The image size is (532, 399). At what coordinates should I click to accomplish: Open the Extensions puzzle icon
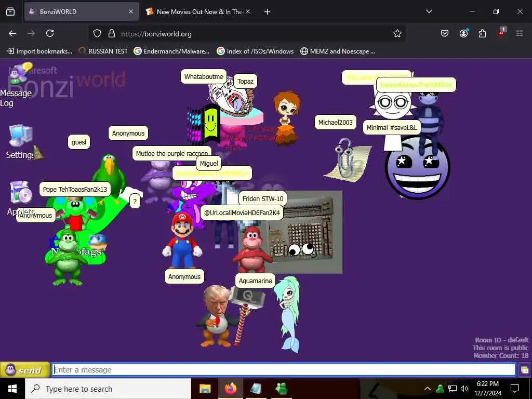pyautogui.click(x=482, y=33)
